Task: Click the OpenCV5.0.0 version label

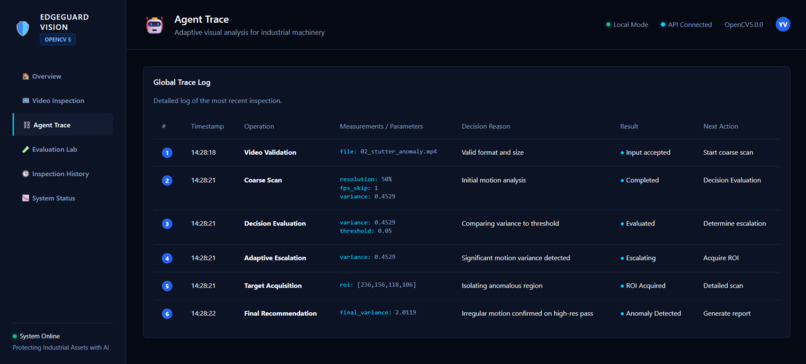Action: pos(744,25)
